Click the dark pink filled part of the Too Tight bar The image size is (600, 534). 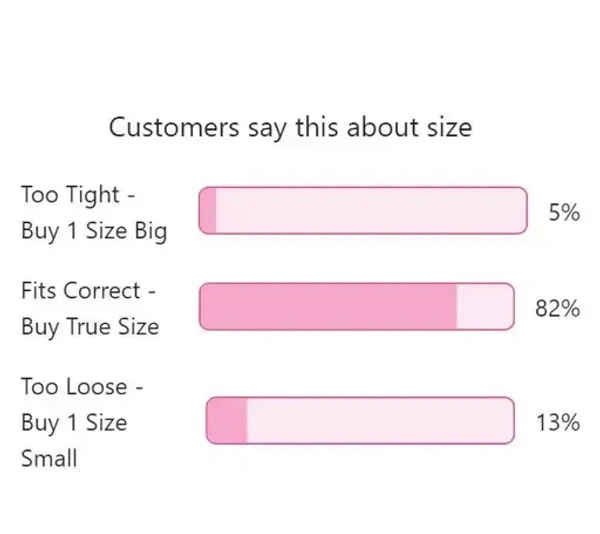208,211
